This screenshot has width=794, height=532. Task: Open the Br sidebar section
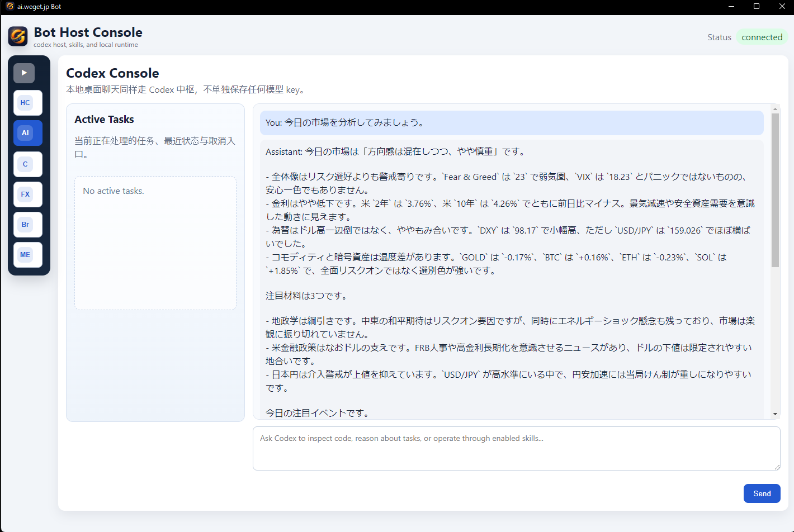(28, 225)
